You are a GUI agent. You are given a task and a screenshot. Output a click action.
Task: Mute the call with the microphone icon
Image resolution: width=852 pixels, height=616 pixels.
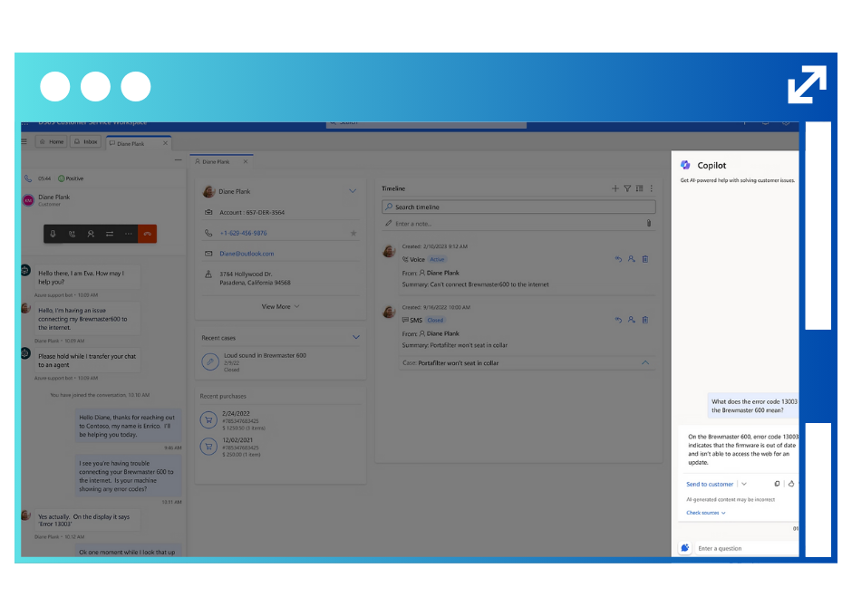(x=53, y=234)
